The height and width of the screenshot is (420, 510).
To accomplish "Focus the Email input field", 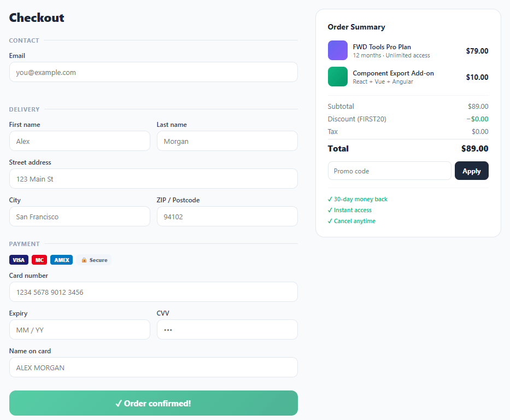I will (x=154, y=72).
